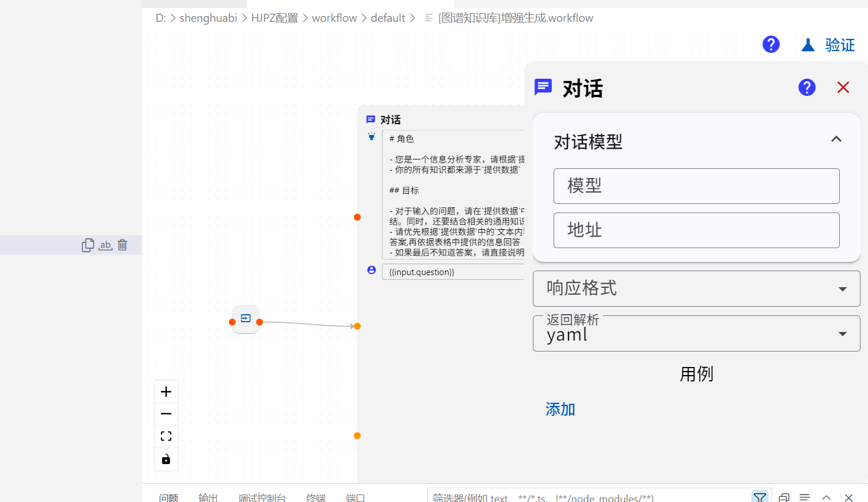Viewport: 868px width, 502px height.
Task: Click the zoom in plus button on canvas
Action: (166, 392)
